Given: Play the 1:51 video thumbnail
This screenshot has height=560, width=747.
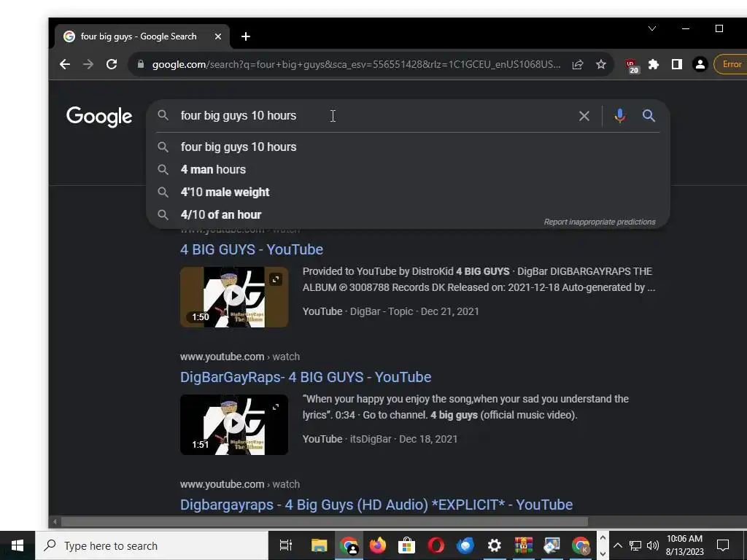Looking at the screenshot, I should tap(234, 424).
